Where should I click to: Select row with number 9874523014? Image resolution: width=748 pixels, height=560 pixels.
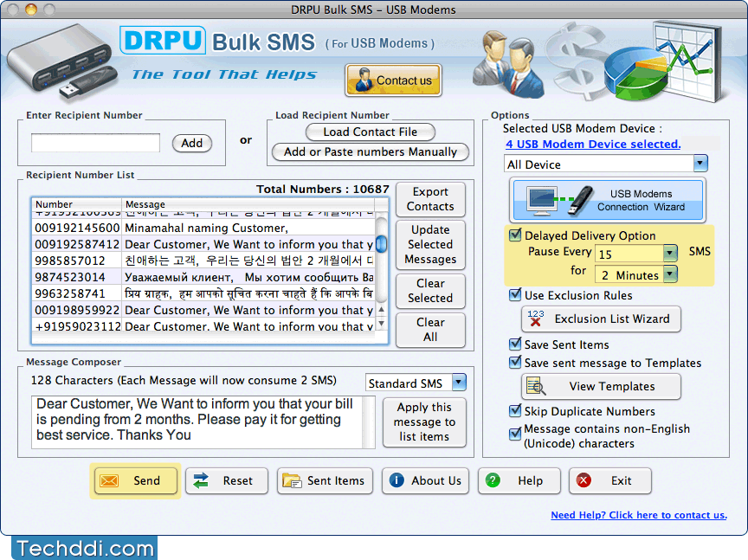pos(203,277)
